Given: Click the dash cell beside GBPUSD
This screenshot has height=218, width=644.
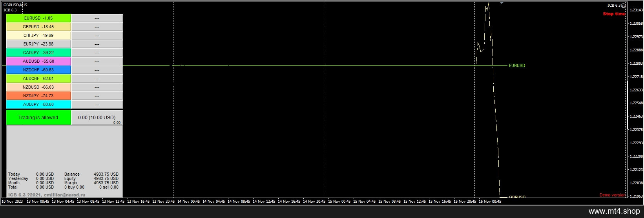Looking at the screenshot, I should 97,27.
